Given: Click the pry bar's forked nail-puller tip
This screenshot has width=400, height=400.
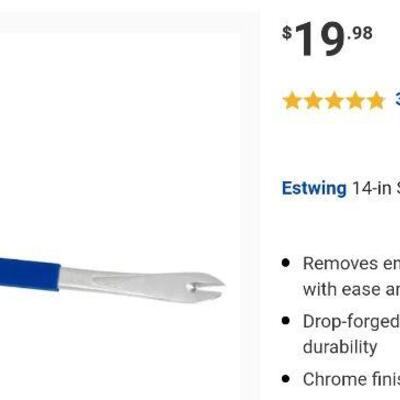Looking at the screenshot, I should [x=206, y=286].
